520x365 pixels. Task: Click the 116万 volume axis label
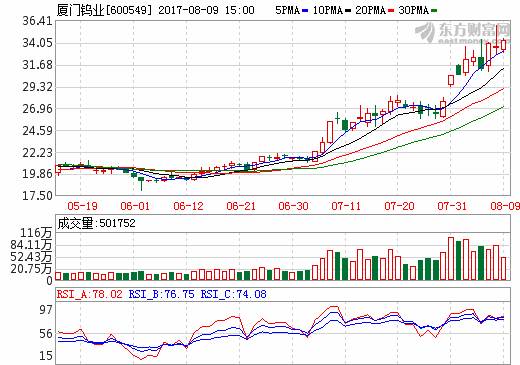click(x=36, y=233)
